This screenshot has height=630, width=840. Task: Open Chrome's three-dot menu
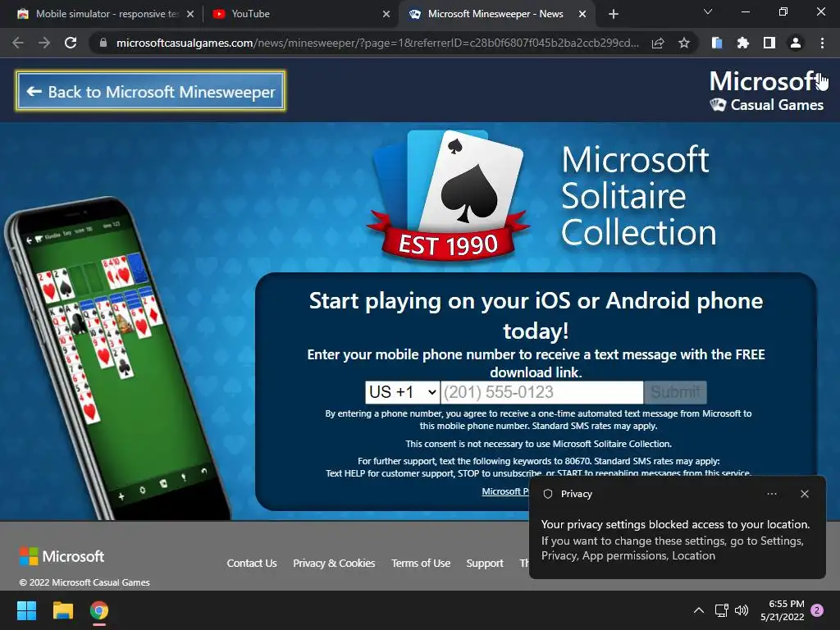[822, 43]
